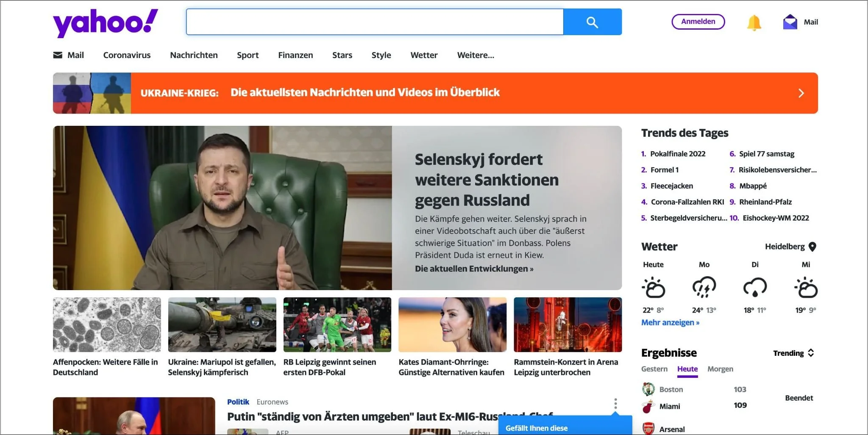Click the Anmelden button

(x=698, y=22)
